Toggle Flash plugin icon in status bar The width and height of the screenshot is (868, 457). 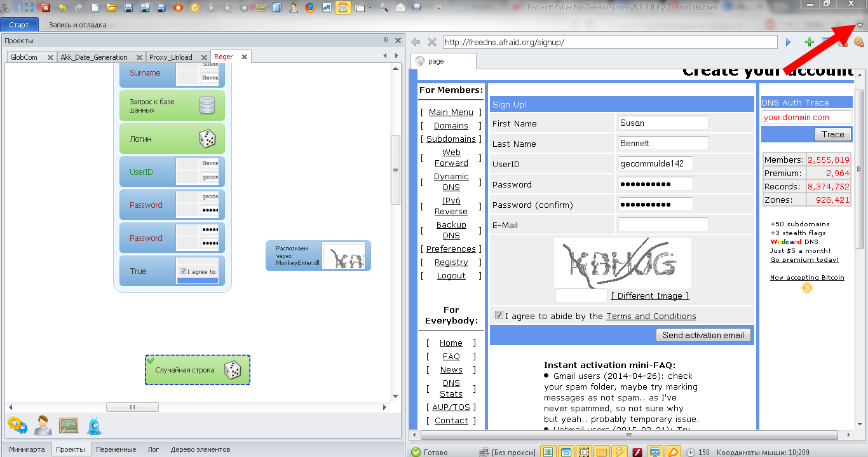[x=637, y=452]
